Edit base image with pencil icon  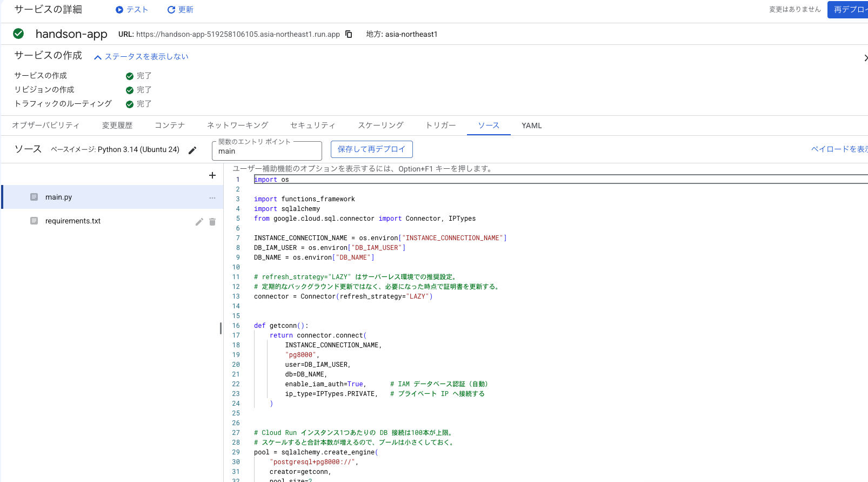click(x=192, y=150)
